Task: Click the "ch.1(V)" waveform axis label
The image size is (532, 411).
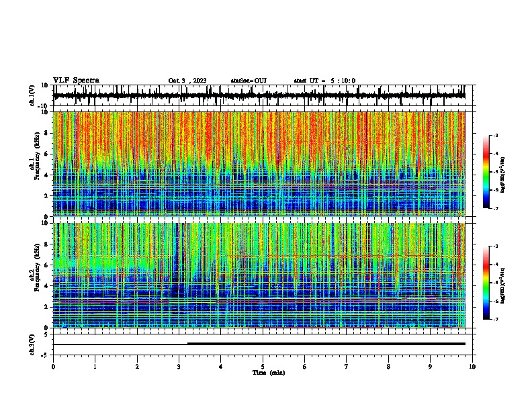Action: click(32, 95)
